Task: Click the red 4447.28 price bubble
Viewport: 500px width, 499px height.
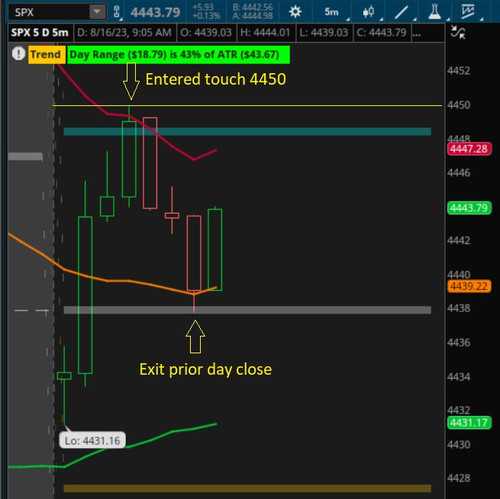Action: point(469,149)
